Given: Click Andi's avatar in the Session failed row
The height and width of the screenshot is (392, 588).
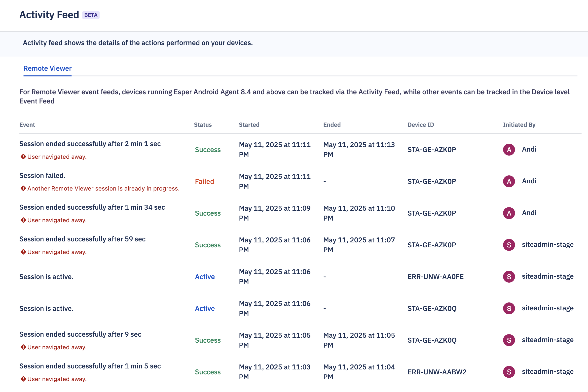Looking at the screenshot, I should click(x=509, y=181).
